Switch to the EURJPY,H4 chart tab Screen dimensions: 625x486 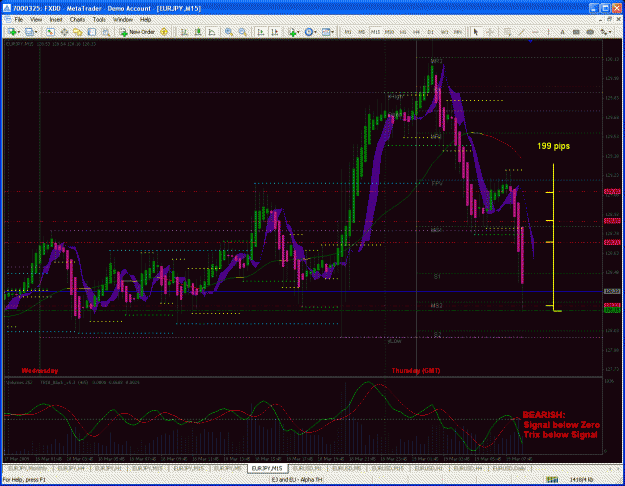(71, 468)
